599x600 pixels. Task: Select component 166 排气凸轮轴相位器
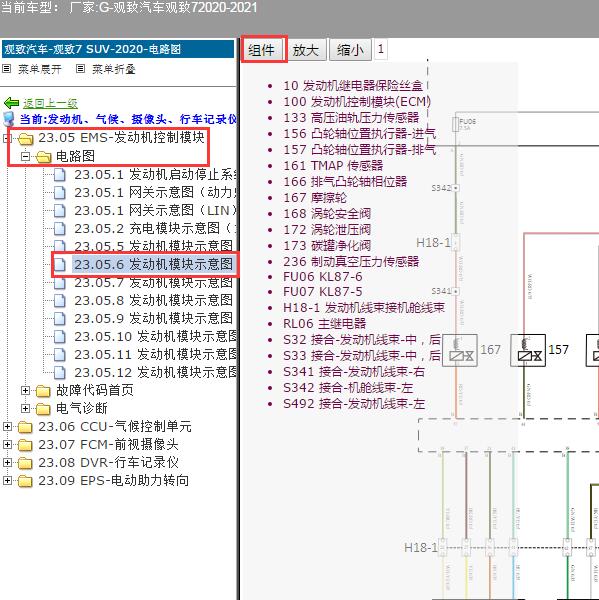[345, 182]
